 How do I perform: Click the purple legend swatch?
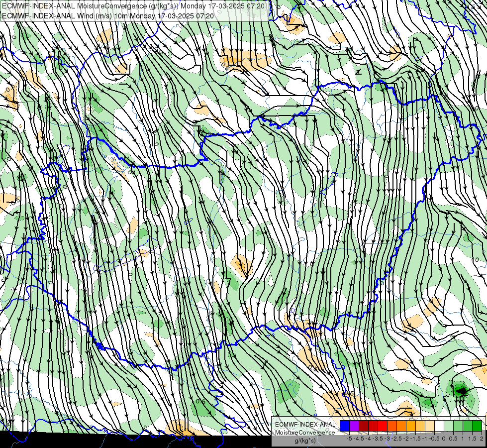click(x=354, y=426)
